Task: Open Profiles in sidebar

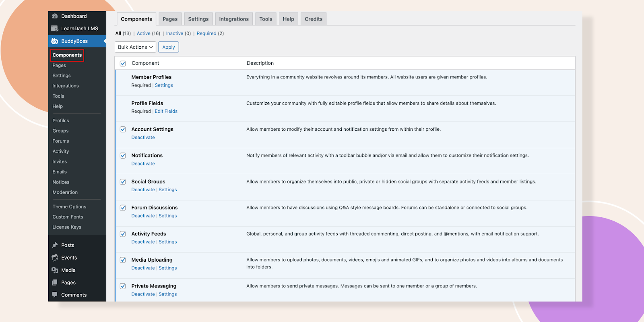Action: click(x=61, y=121)
